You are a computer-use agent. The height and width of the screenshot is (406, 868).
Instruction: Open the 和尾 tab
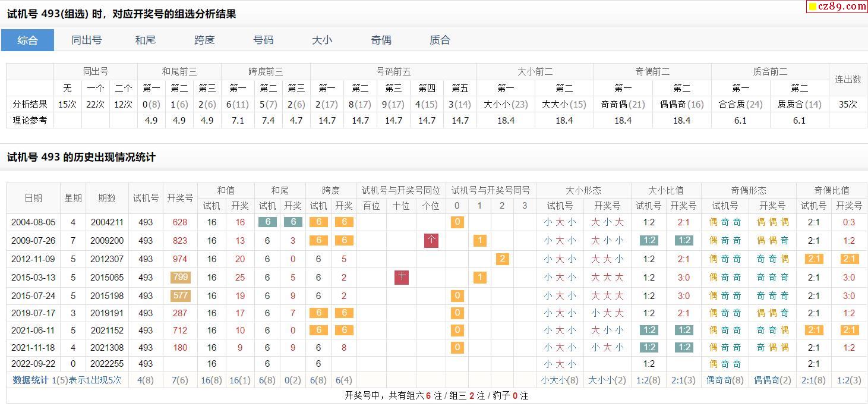click(145, 40)
